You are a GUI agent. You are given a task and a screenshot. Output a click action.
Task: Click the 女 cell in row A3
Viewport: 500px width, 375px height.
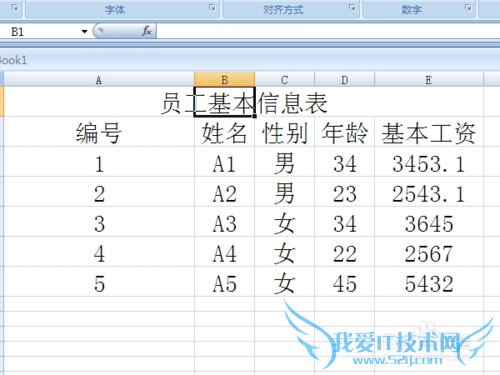[285, 222]
